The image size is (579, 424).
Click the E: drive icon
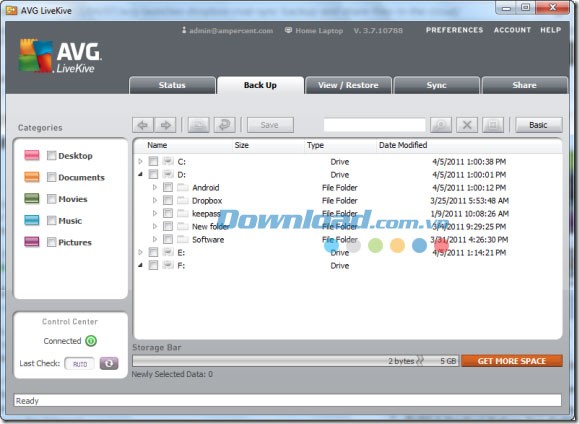point(168,252)
